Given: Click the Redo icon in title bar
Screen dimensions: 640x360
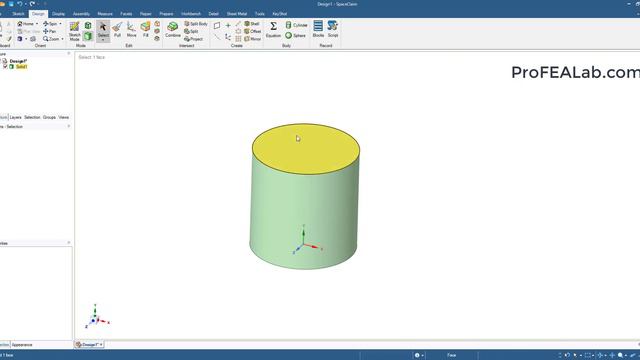Looking at the screenshot, I should click(32, 4).
